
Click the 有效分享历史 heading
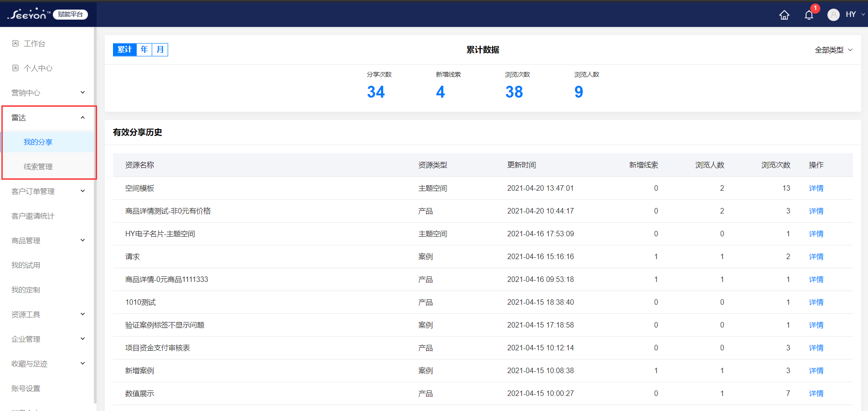coord(138,132)
